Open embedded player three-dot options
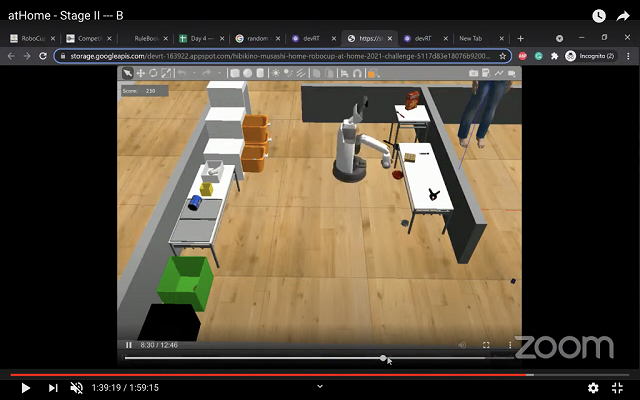This screenshot has height=400, width=640. (510, 345)
